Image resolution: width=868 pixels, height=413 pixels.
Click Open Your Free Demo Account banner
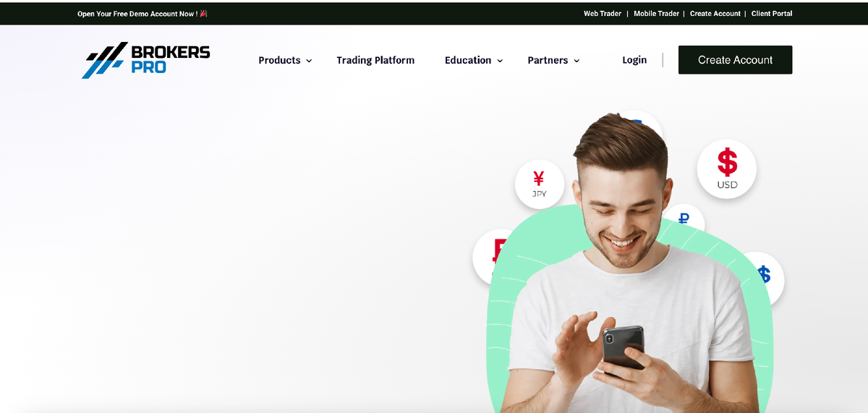[137, 14]
